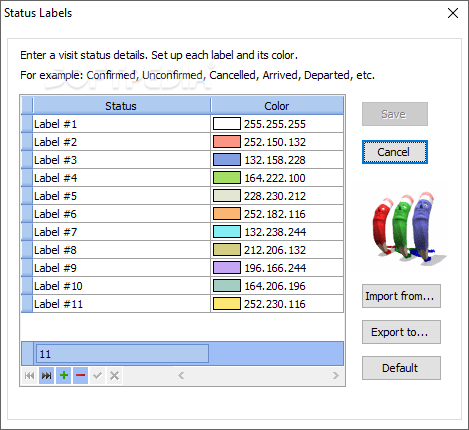Pick salmon swatch for Label #2
469x430 pixels.
coord(227,142)
